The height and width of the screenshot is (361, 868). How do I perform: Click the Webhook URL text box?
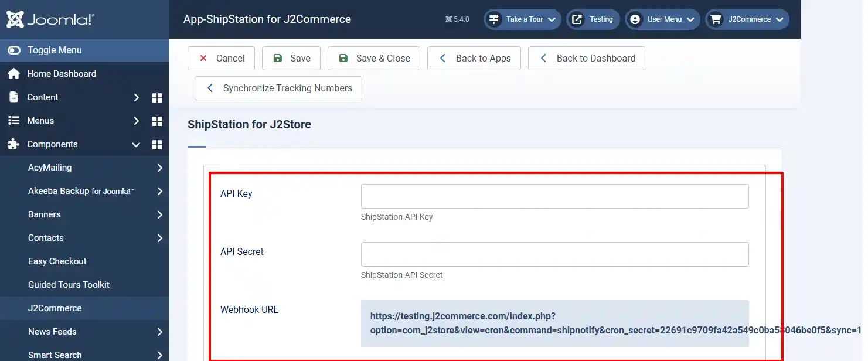(555, 323)
